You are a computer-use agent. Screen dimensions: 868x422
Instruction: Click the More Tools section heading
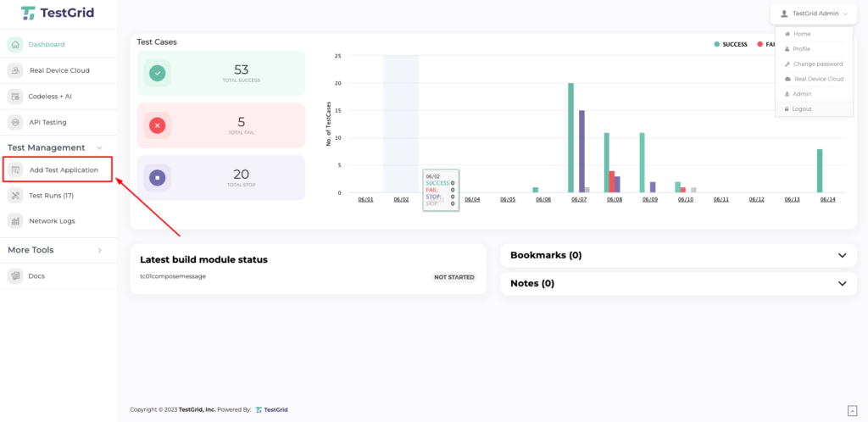click(x=31, y=250)
